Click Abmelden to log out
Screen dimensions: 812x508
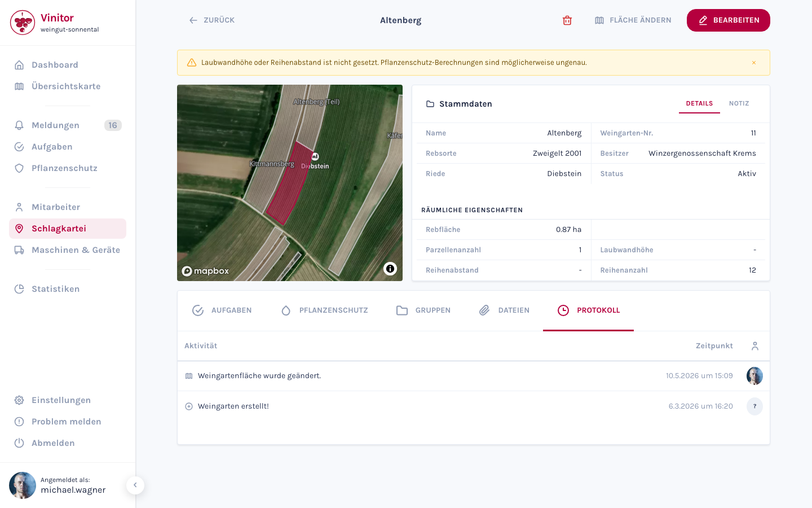click(x=68, y=443)
